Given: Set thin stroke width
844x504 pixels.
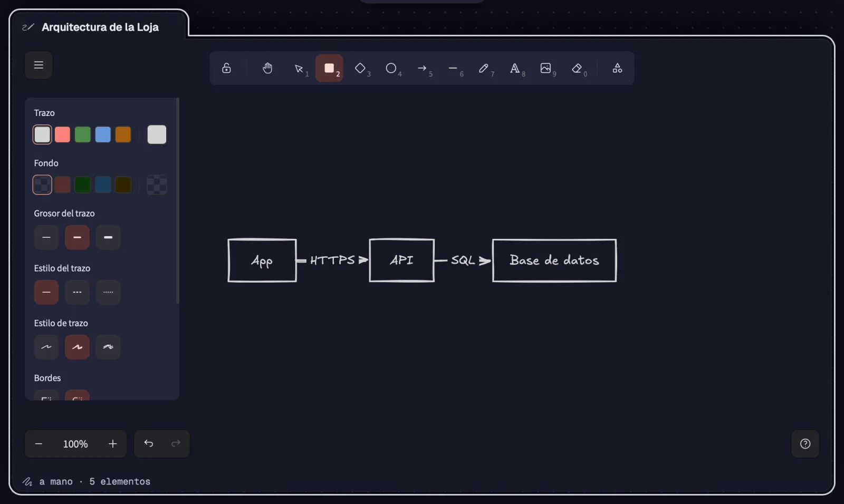Looking at the screenshot, I should point(46,237).
